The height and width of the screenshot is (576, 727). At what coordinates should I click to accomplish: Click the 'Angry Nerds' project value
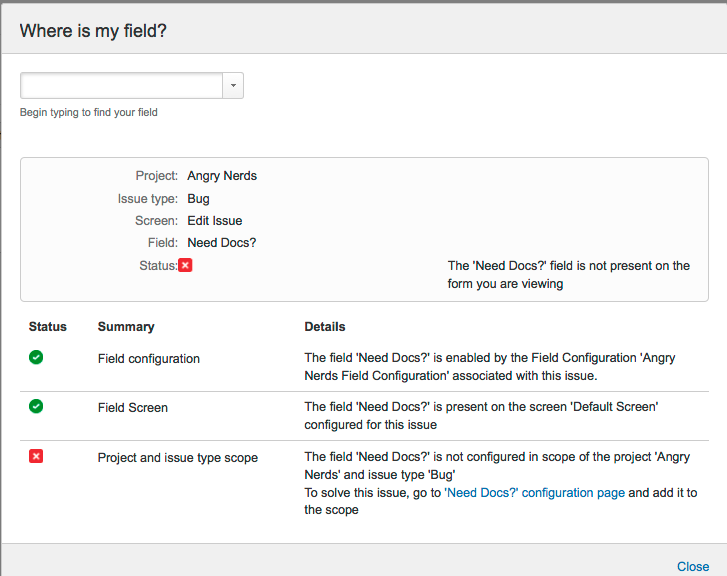pyautogui.click(x=222, y=176)
